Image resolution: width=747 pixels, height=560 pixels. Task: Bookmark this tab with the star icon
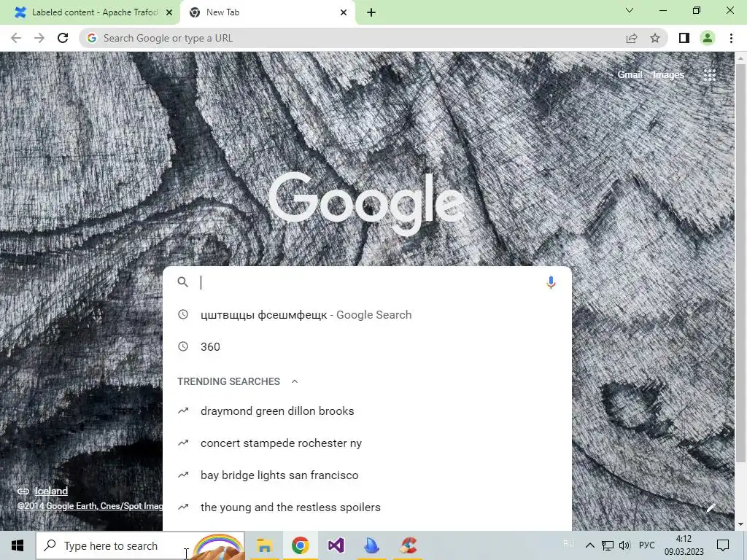point(655,38)
